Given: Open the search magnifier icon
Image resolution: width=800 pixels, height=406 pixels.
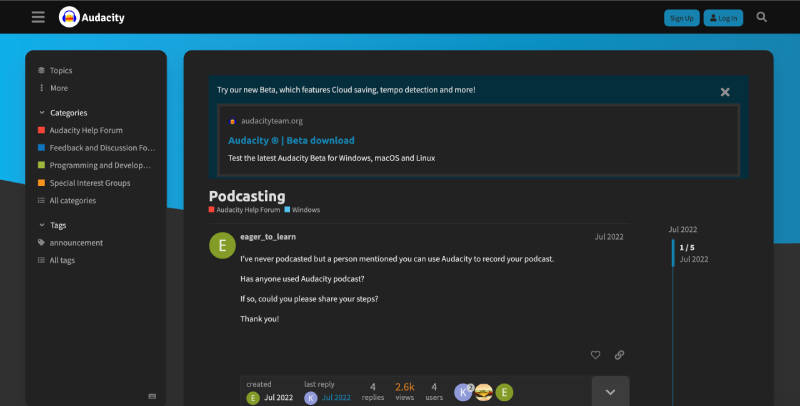Looking at the screenshot, I should tap(761, 17).
